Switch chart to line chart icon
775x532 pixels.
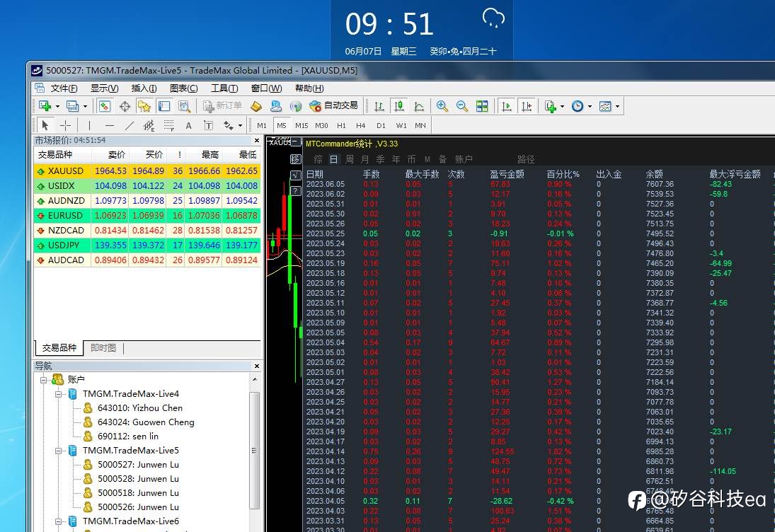pos(419,105)
